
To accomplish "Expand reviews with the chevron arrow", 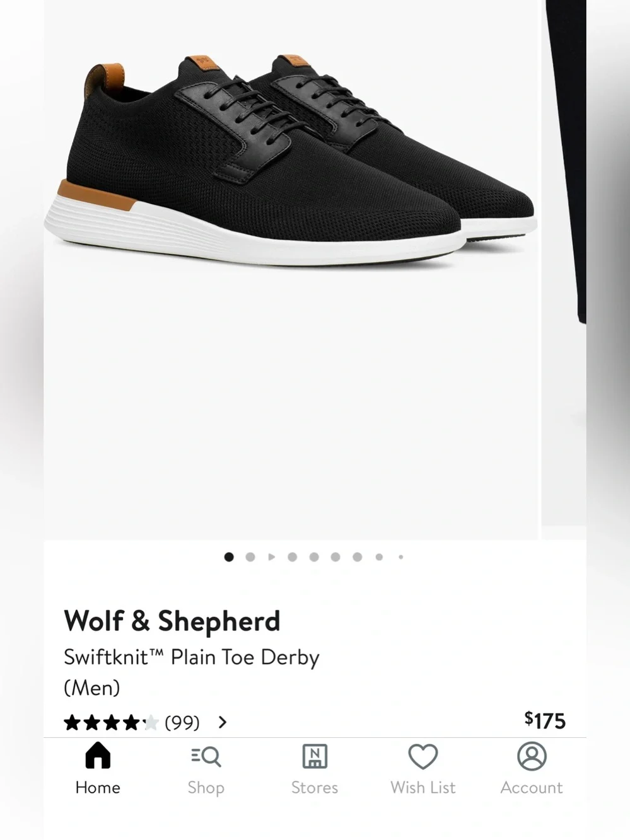I will (x=222, y=722).
